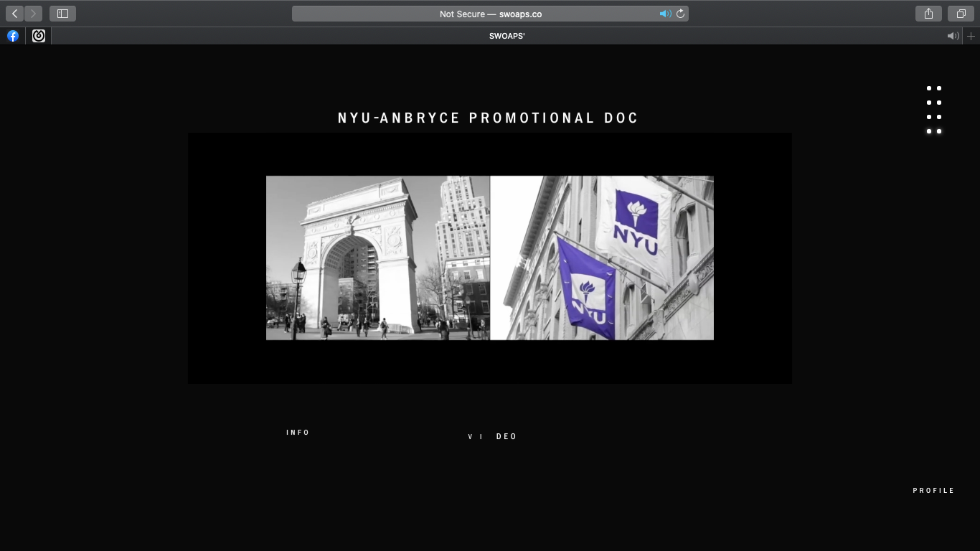Select the SWOAPS' tab

pos(507,36)
